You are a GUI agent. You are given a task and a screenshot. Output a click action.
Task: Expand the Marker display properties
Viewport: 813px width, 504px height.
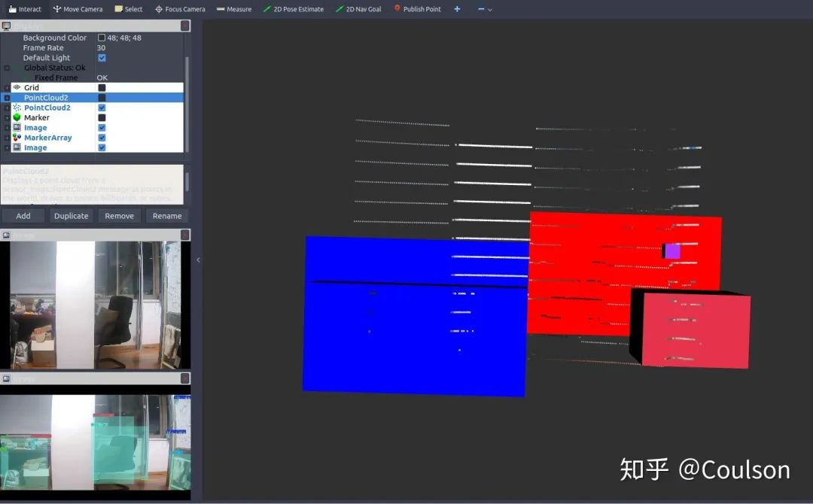(x=7, y=117)
